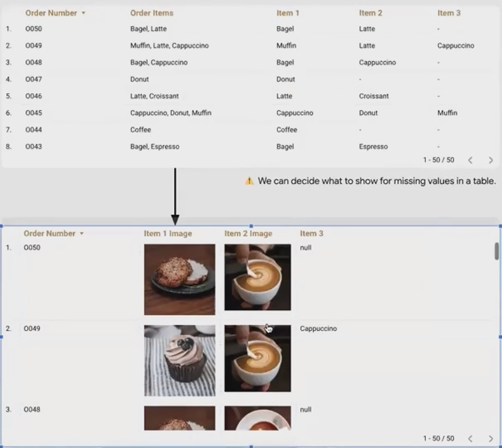The width and height of the screenshot is (502, 448).
Task: Select Espresso cell in Item 2 column
Action: tap(373, 147)
